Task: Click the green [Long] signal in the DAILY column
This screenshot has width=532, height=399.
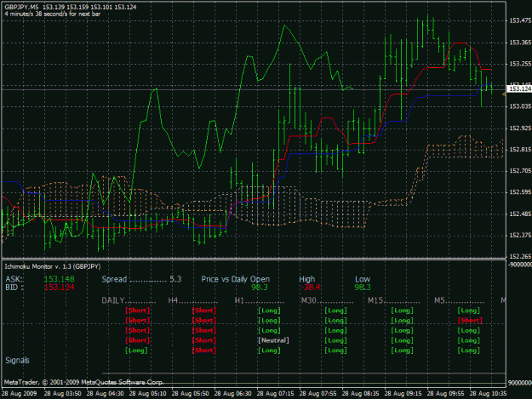Action: 136,351
